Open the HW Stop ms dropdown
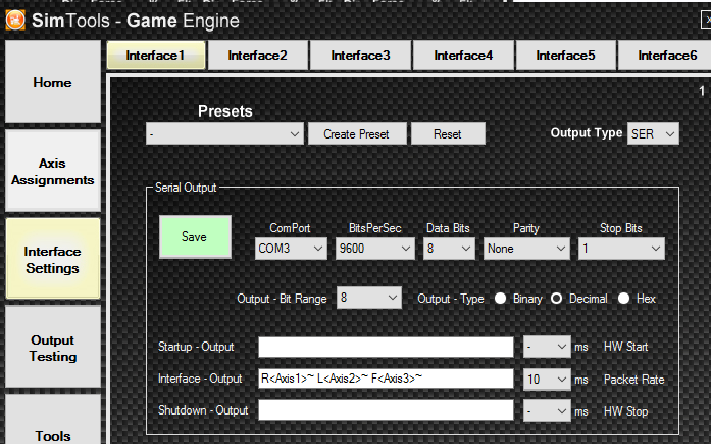This screenshot has width=711, height=444. 546,410
